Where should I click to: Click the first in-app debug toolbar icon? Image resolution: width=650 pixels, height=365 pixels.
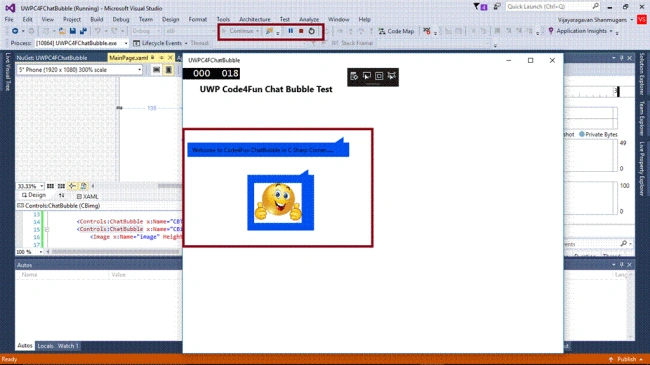[354, 76]
